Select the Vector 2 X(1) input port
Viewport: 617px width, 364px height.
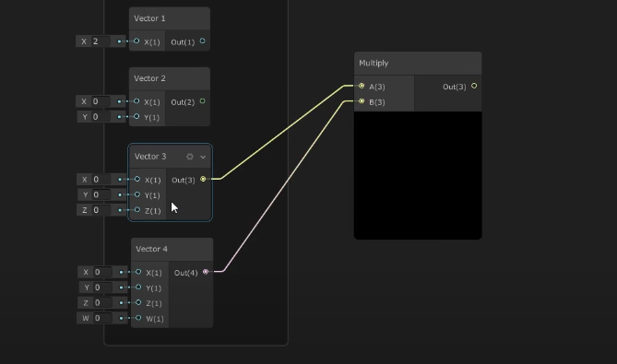[x=136, y=101]
